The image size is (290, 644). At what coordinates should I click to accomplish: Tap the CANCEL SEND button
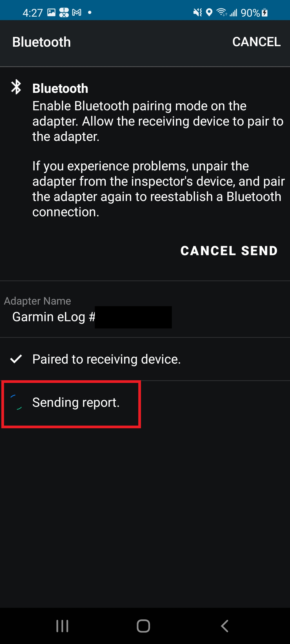tap(229, 251)
